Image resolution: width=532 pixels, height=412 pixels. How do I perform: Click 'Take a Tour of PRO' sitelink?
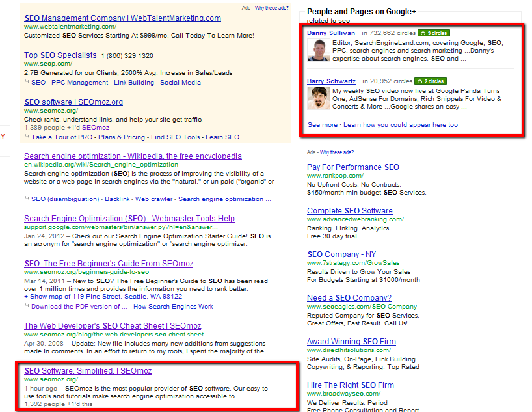(x=62, y=137)
